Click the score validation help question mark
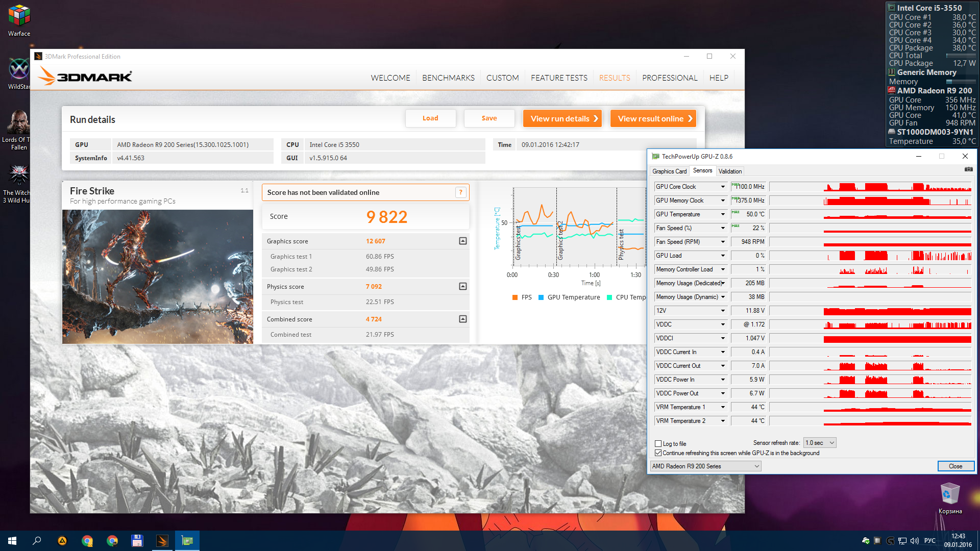 (460, 192)
